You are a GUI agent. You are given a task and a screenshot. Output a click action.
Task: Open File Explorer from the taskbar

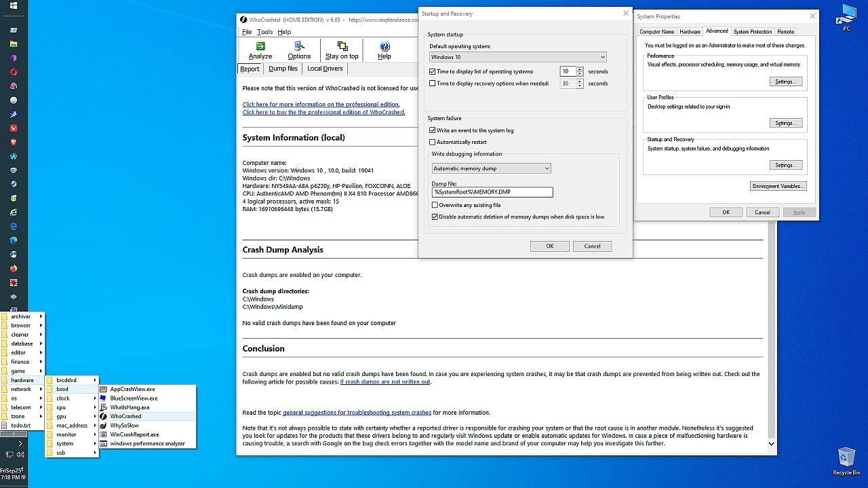(14, 44)
